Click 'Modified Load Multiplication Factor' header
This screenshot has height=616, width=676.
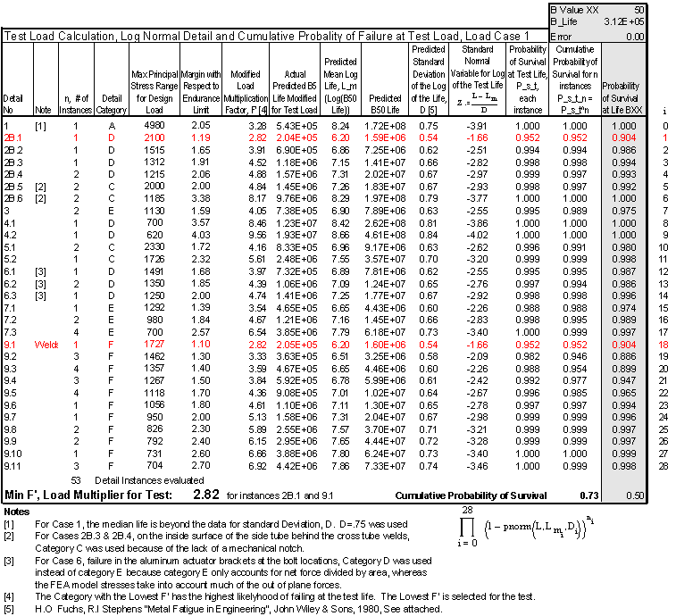pos(246,92)
